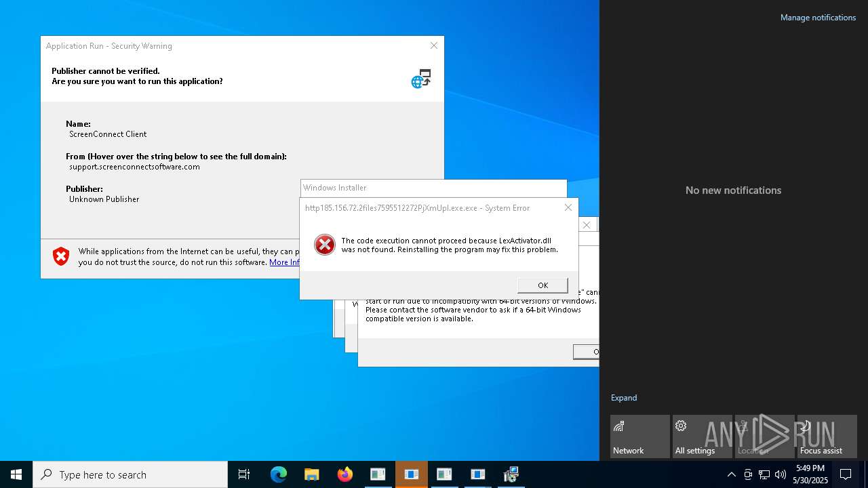Click the Windows Installer title bar
Screen dimensions: 868x488
(x=433, y=188)
